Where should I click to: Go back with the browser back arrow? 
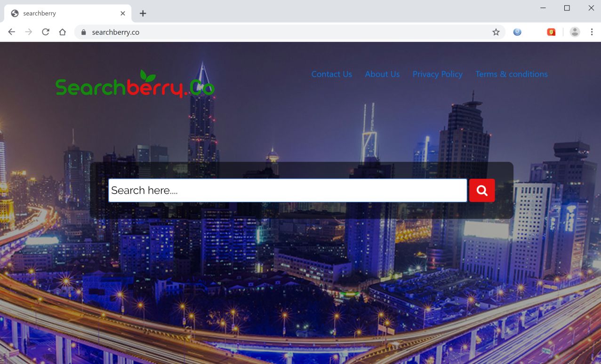pyautogui.click(x=12, y=32)
